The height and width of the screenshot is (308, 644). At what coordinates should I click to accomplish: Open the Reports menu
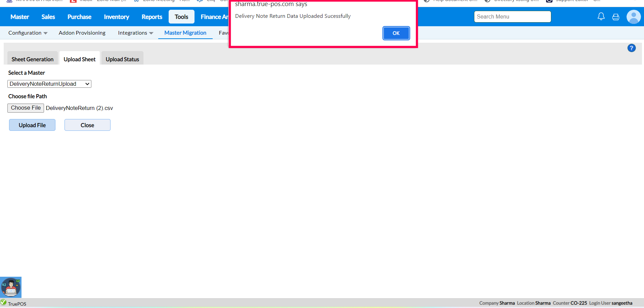[152, 17]
